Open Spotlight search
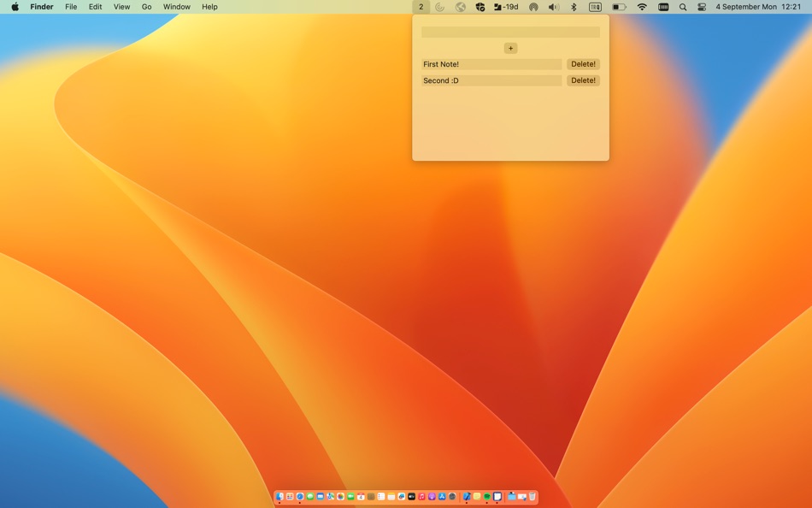Viewport: 812px width, 508px height. [683, 7]
